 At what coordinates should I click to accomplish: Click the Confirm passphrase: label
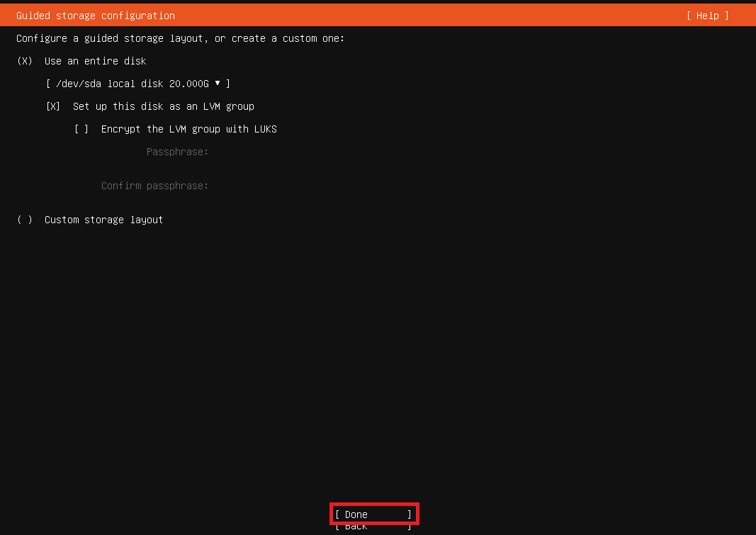click(x=154, y=186)
